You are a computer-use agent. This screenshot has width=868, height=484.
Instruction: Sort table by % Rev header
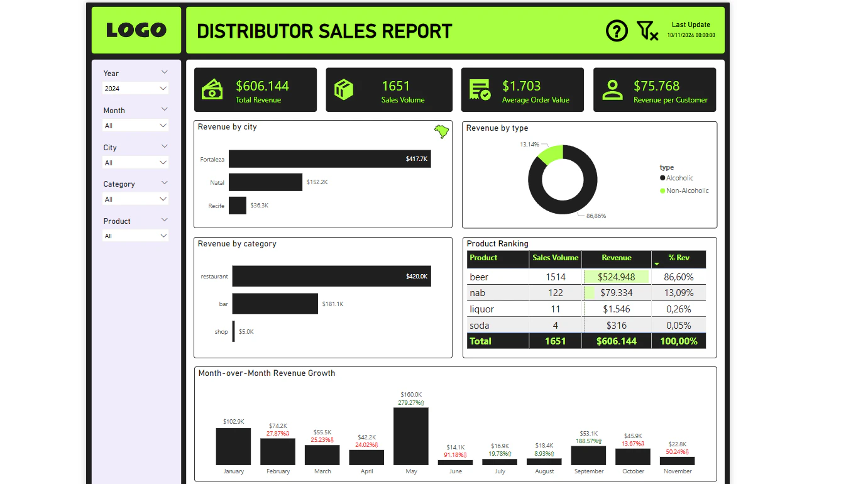click(679, 259)
